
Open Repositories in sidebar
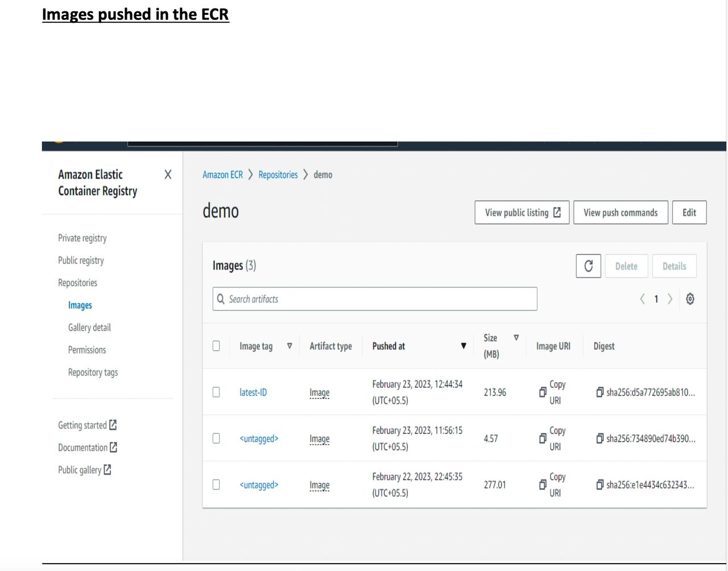[x=77, y=283]
